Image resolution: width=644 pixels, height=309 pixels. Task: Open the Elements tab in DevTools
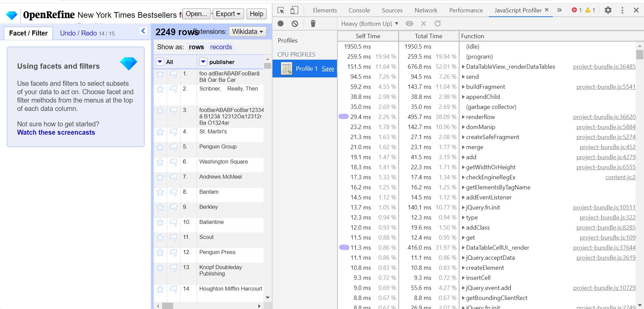coord(325,10)
